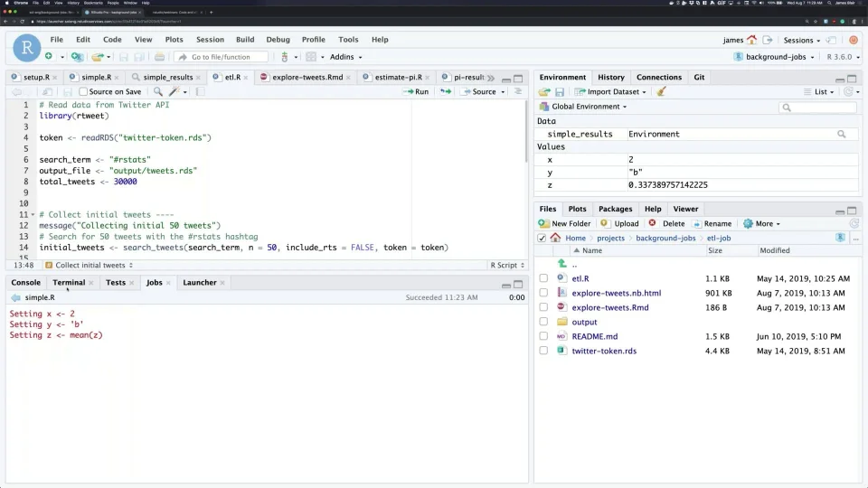Open the twitter-token.rds file
868x488 pixels.
point(604,351)
